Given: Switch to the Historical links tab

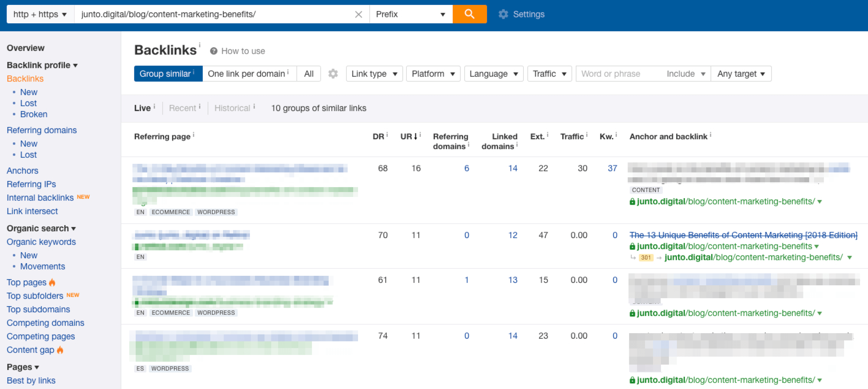Looking at the screenshot, I should [x=232, y=108].
